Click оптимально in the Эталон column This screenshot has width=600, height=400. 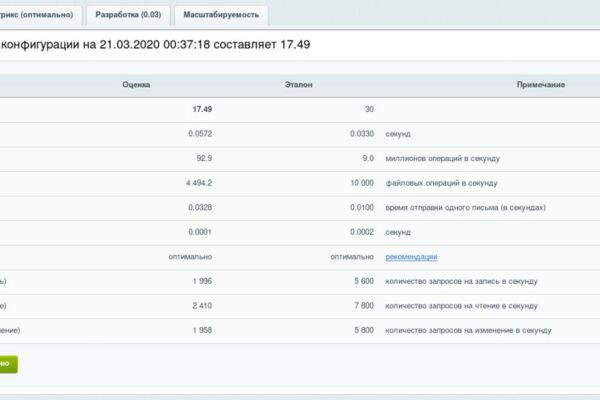tap(352, 257)
